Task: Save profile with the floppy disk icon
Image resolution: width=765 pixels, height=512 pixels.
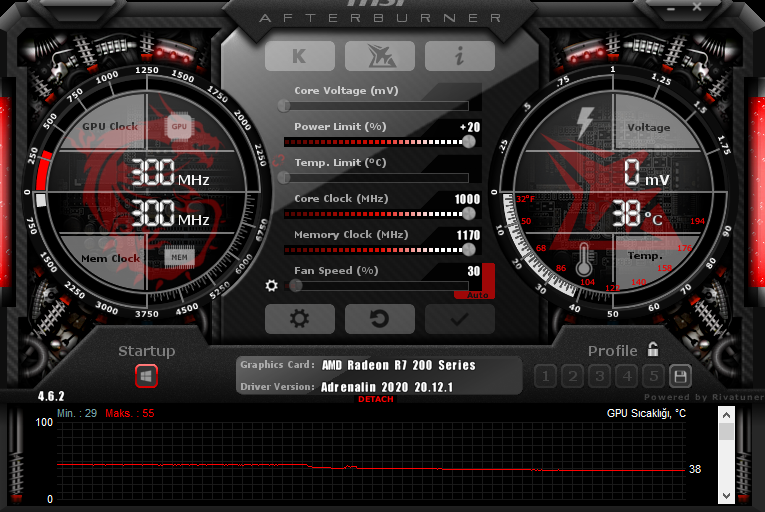Action: (x=680, y=376)
